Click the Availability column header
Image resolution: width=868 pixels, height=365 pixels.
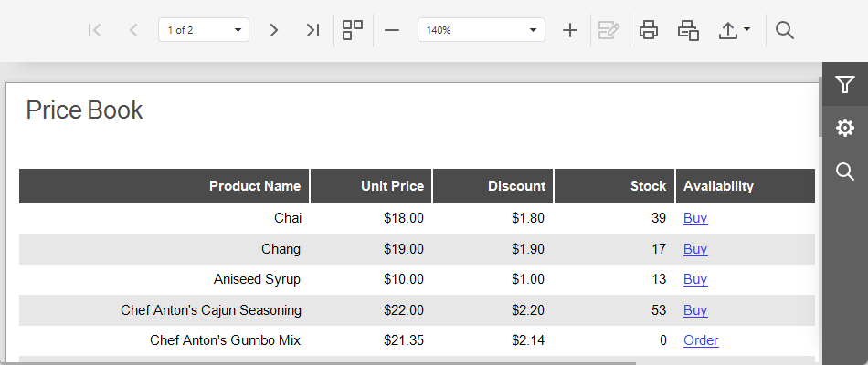click(x=746, y=186)
